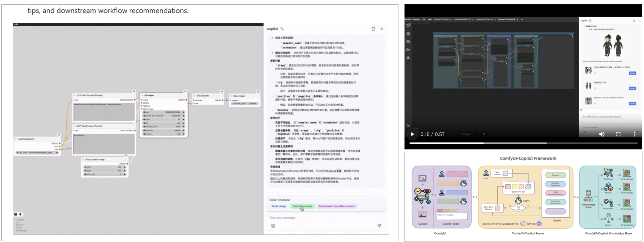Enter fullscreen mode for the video
Screen dimensions: 644x242
[618, 134]
